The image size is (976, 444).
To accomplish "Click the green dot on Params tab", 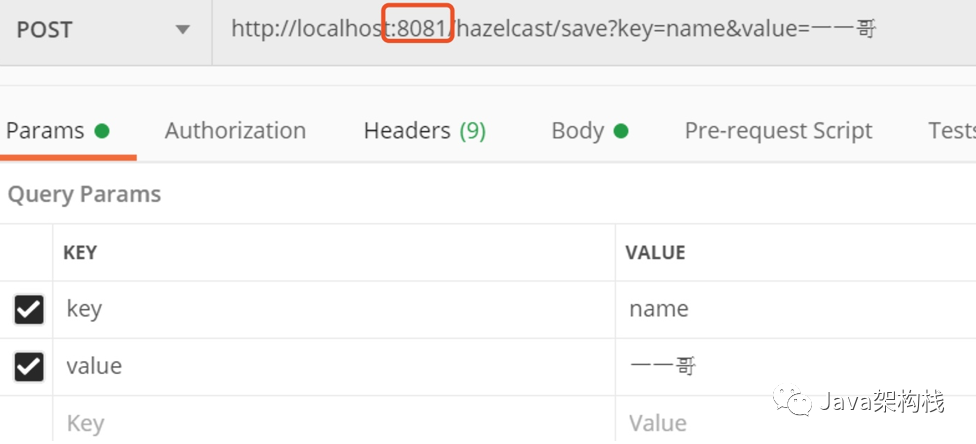I will [x=102, y=131].
